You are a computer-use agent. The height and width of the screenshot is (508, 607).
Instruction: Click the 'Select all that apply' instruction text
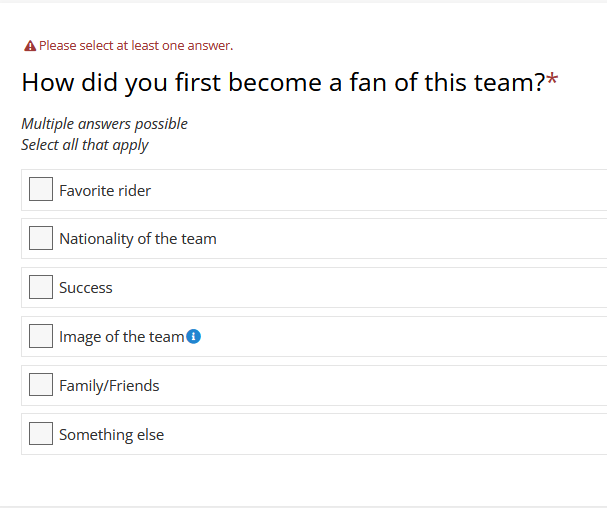click(x=85, y=145)
